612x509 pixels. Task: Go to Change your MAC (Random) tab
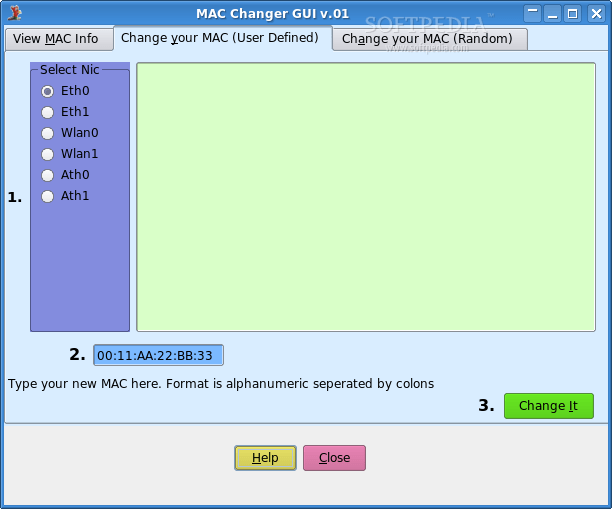(x=430, y=39)
